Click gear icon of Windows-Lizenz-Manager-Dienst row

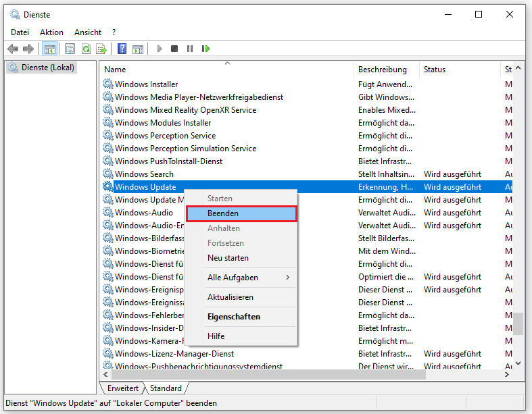click(108, 353)
